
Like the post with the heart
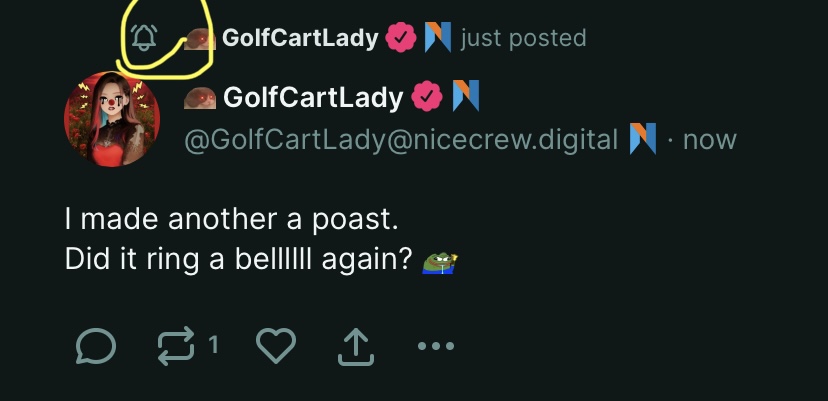(x=276, y=347)
